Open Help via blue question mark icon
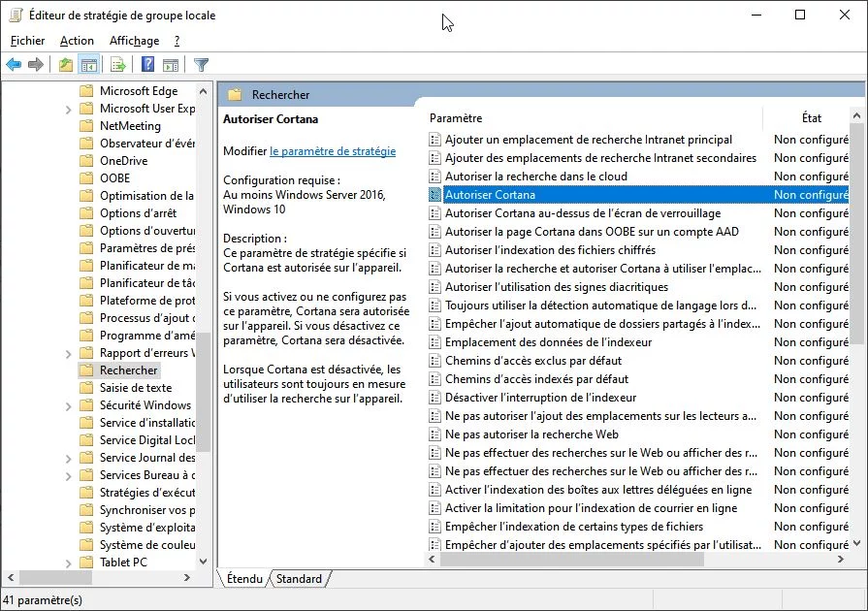 pos(147,65)
